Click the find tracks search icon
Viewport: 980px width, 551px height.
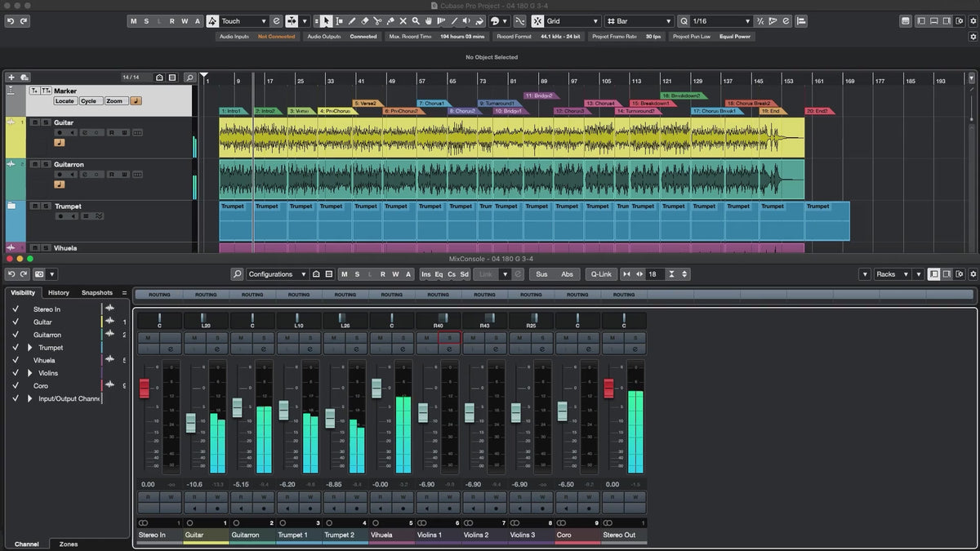point(189,78)
